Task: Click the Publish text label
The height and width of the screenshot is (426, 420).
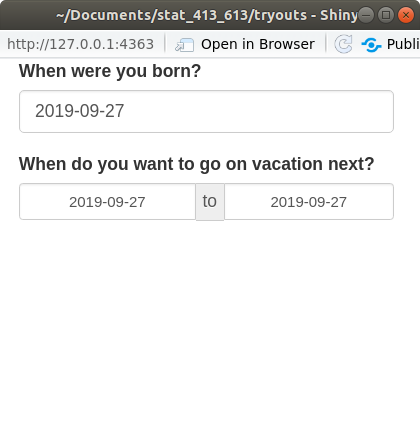Action: pyautogui.click(x=403, y=44)
